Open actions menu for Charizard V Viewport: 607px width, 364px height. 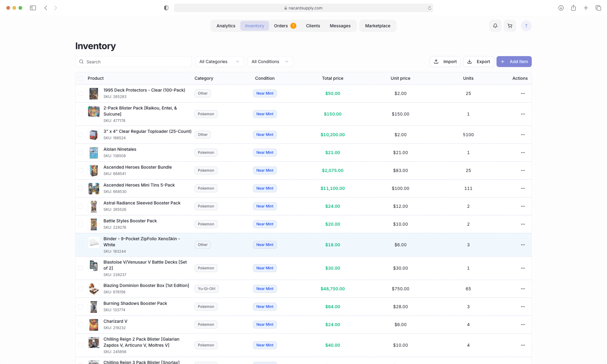[x=523, y=325]
